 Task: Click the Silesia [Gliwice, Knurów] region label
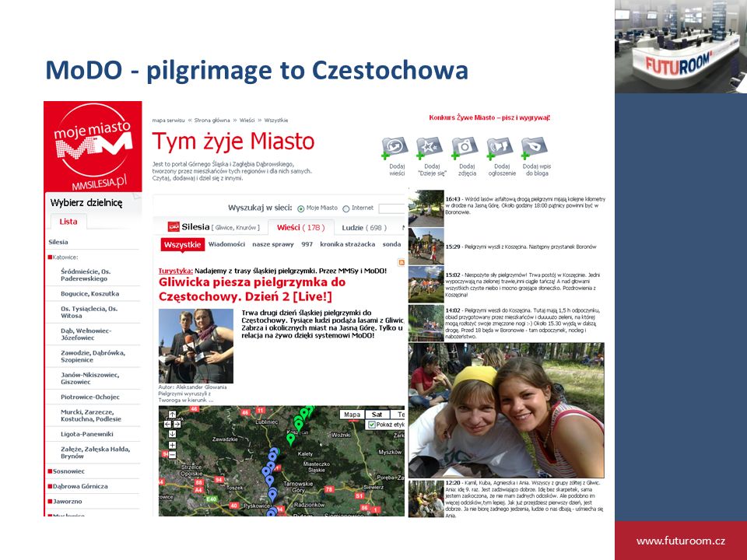[x=220, y=227]
